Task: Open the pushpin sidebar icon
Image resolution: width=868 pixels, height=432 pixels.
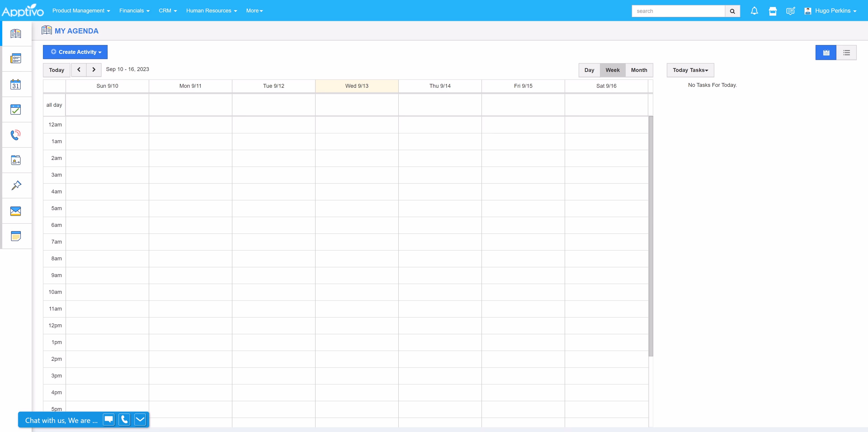Action: pos(16,185)
